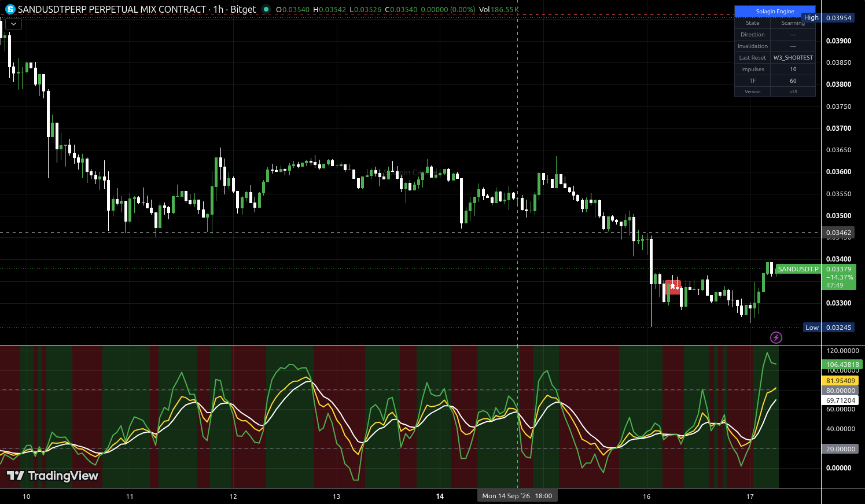The width and height of the screenshot is (865, 504).
Task: Click the red star marker on the chart
Action: tap(673, 286)
